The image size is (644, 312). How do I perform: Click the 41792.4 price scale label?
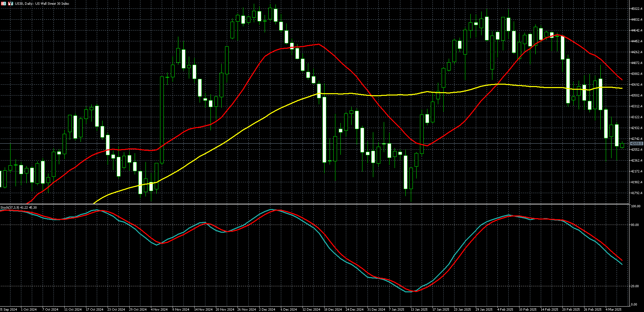pos(637,193)
